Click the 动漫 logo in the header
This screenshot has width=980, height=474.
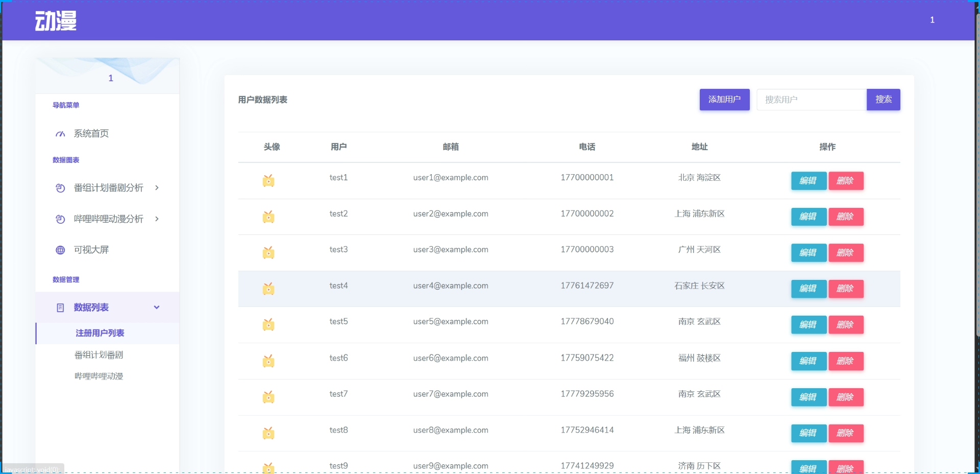coord(56,20)
